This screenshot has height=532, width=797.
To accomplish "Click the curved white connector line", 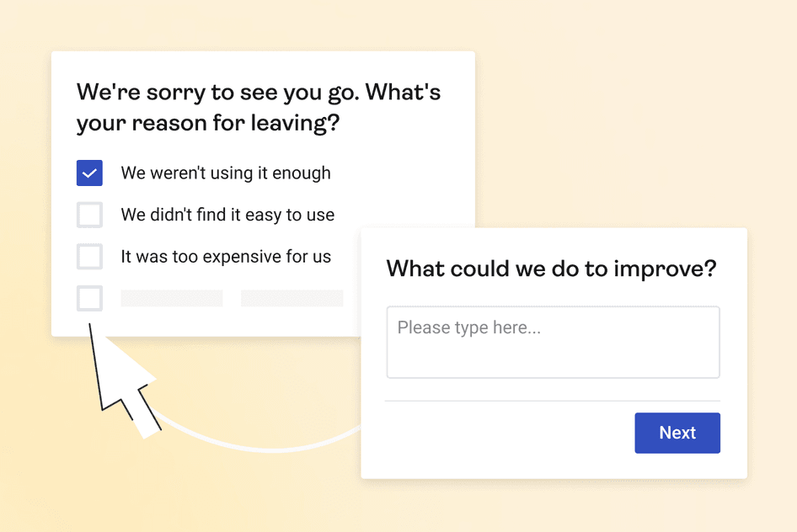I will click(253, 446).
